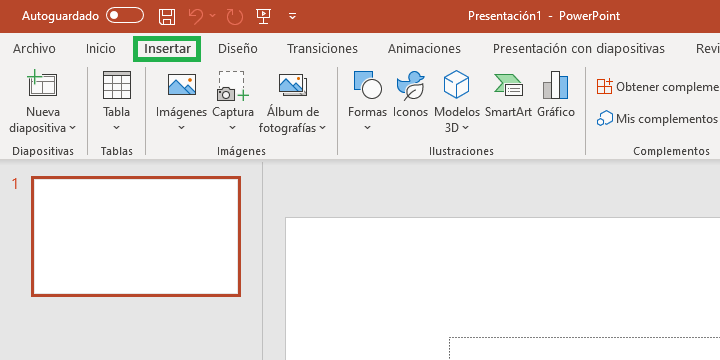The width and height of the screenshot is (720, 360).
Task: Expand the Formas dropdown arrow
Action: [367, 128]
